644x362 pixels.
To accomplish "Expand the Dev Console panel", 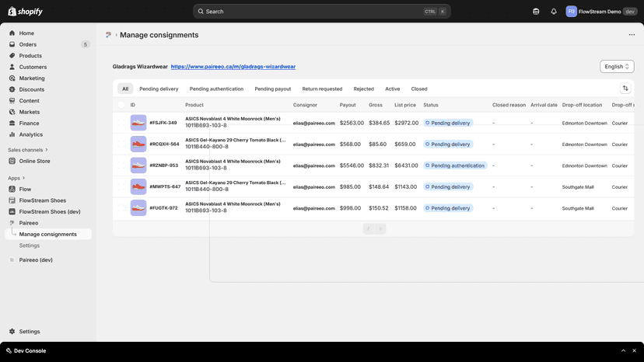I will pos(624,351).
